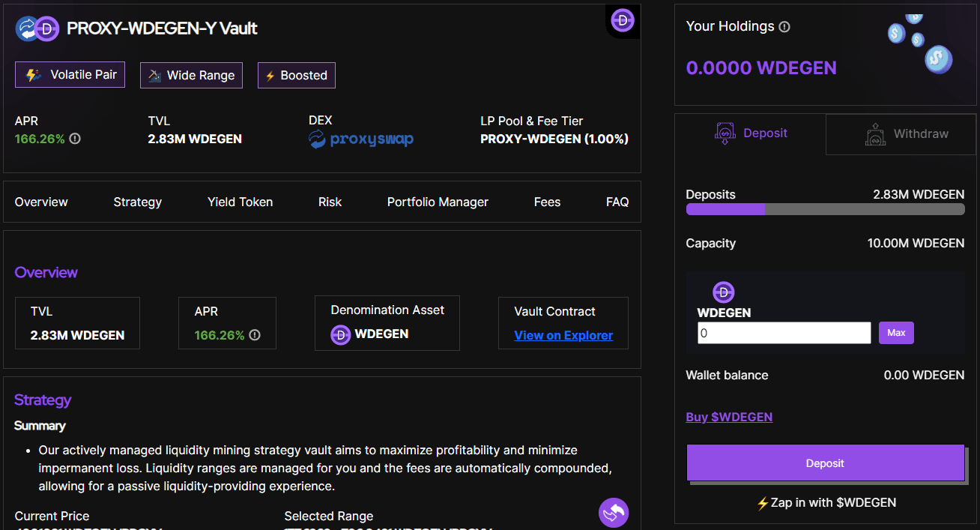The width and height of the screenshot is (980, 530).
Task: Click the PROXY-WDEGEN pair icon beside vault title
Action: click(x=37, y=28)
